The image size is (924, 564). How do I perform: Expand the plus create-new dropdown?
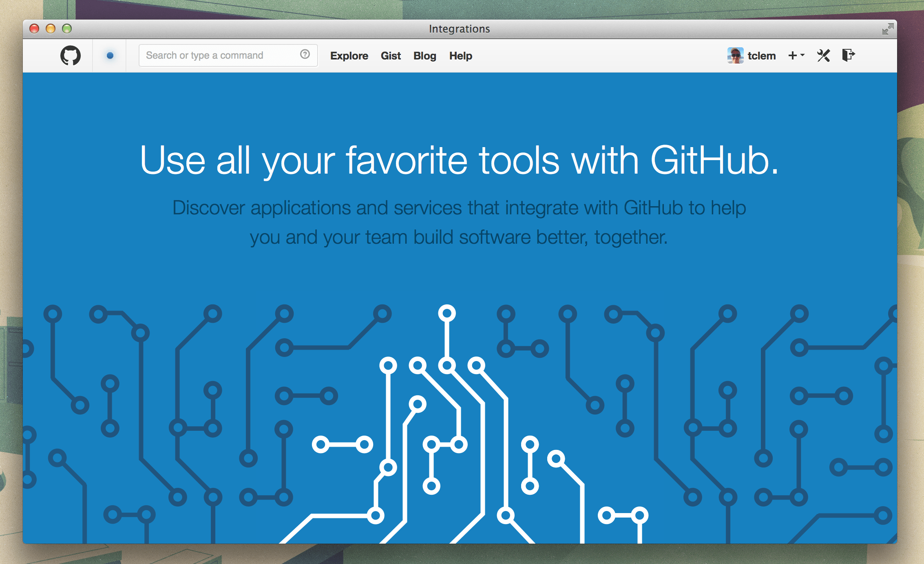click(x=796, y=55)
